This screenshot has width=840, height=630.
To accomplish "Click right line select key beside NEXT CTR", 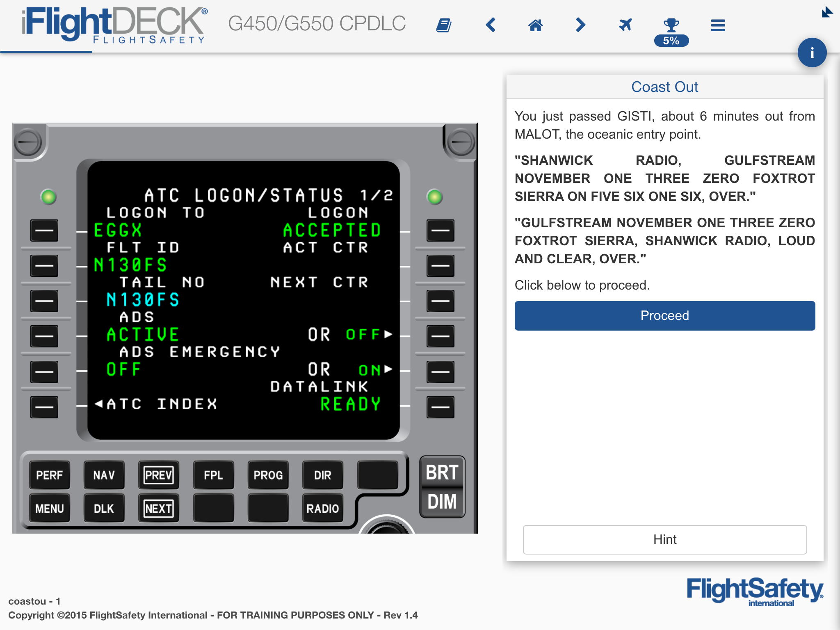I will pyautogui.click(x=440, y=301).
